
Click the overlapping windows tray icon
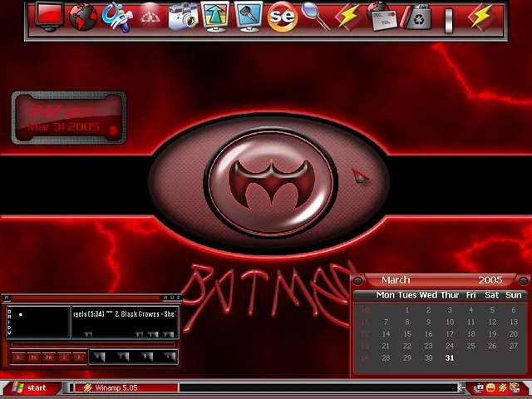tap(479, 388)
